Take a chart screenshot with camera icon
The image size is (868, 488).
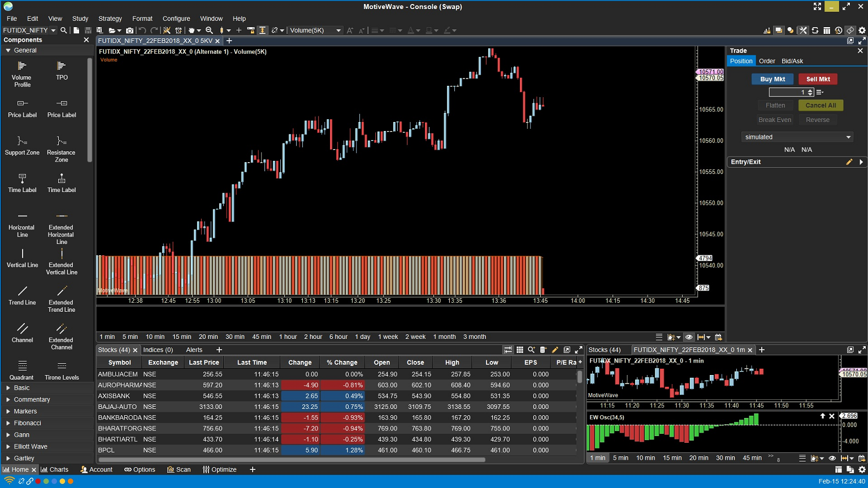(x=129, y=30)
